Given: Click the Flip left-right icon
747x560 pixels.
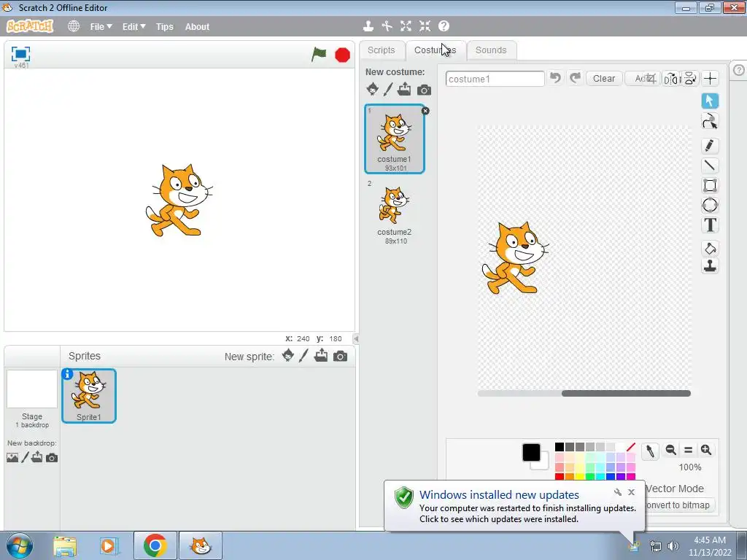Looking at the screenshot, I should (x=671, y=79).
